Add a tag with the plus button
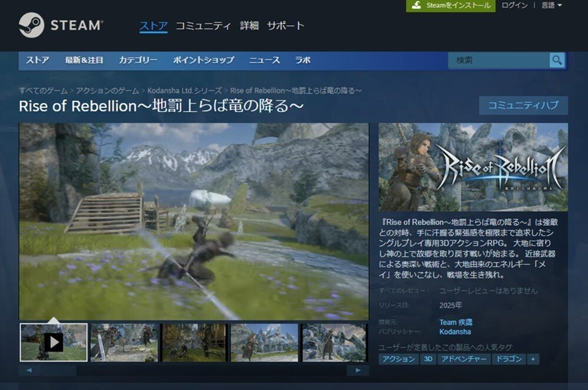Screen dimensions: 588x390 click(x=533, y=359)
